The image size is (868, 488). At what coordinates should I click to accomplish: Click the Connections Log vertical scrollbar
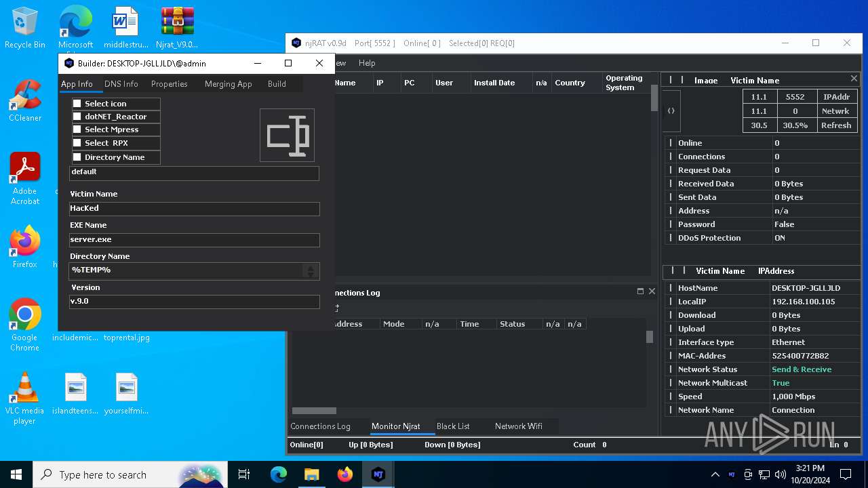(x=649, y=337)
